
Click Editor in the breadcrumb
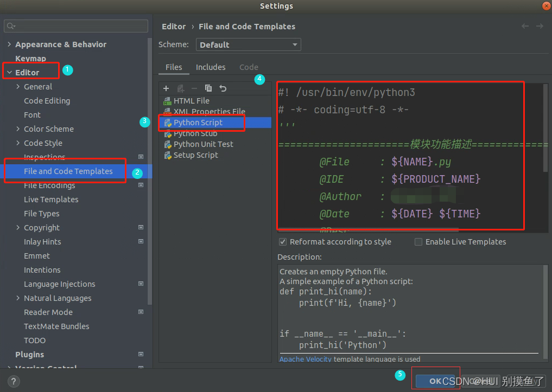click(x=174, y=27)
